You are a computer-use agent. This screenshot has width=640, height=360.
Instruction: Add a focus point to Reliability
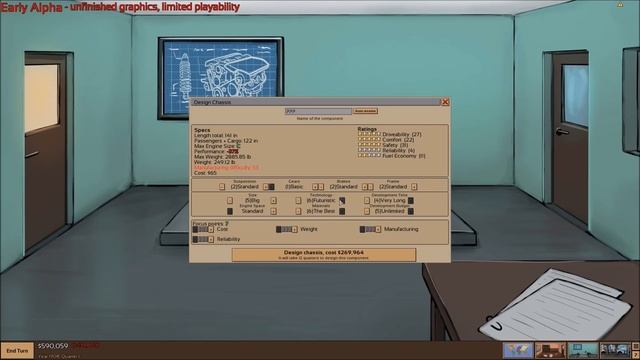(211, 239)
